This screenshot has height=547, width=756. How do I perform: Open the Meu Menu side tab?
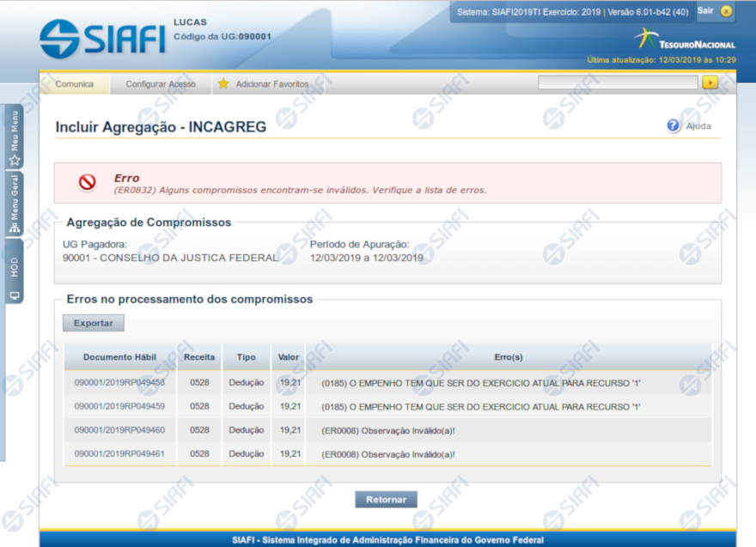click(x=15, y=137)
